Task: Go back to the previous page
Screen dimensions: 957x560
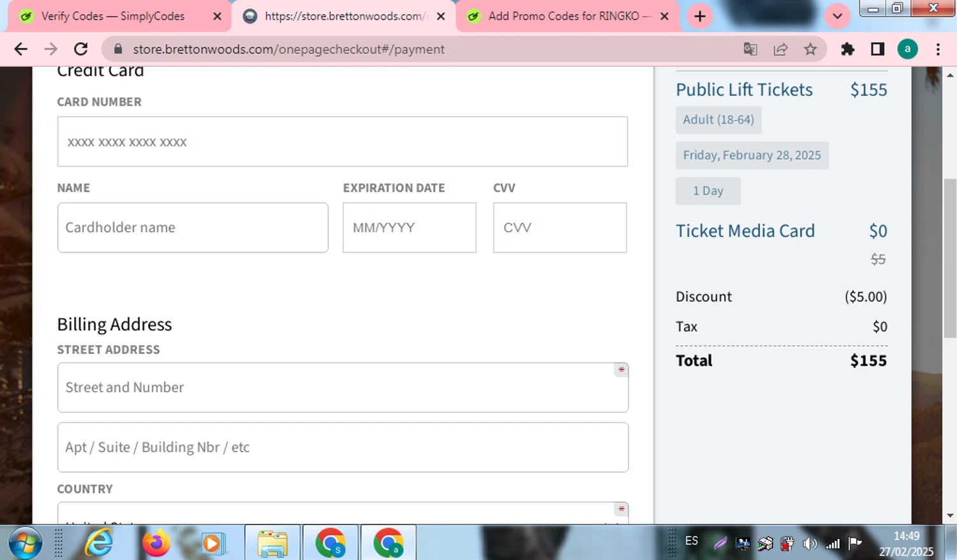Action: tap(20, 49)
